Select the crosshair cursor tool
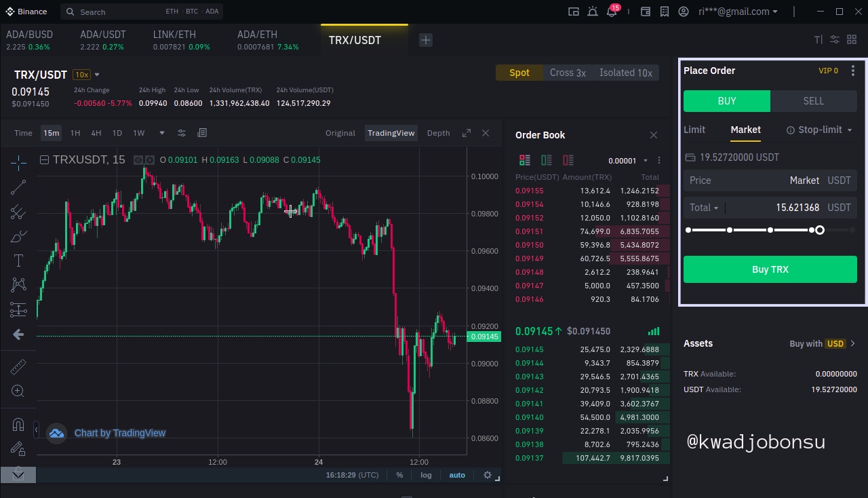Screen dimensions: 868x498 [x=18, y=161]
